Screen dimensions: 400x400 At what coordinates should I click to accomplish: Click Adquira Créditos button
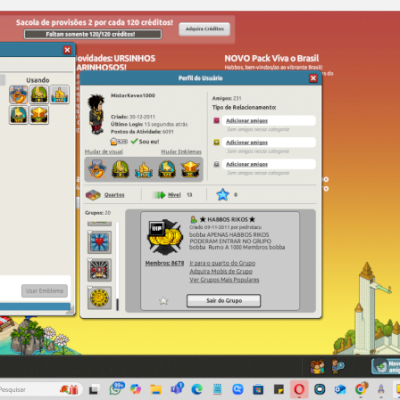(x=205, y=29)
